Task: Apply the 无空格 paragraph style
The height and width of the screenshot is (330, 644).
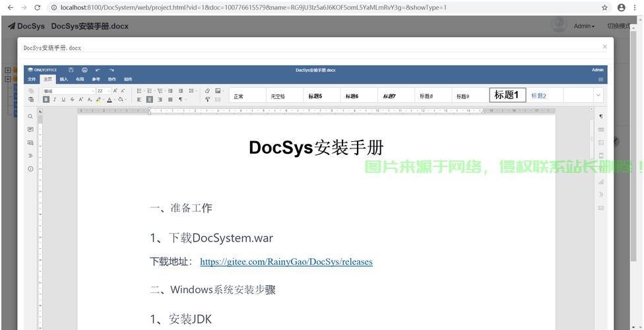Action: [x=285, y=96]
